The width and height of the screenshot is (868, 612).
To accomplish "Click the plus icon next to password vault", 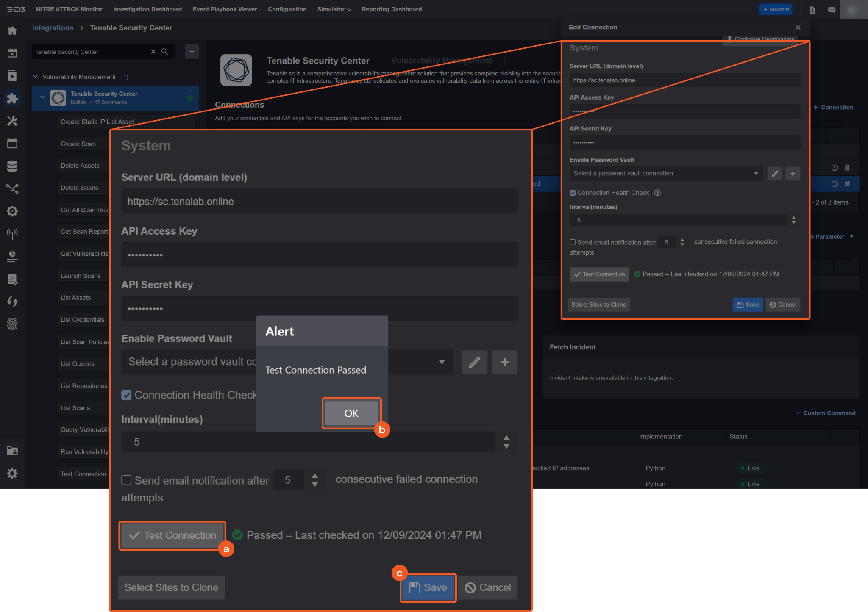I will 504,362.
